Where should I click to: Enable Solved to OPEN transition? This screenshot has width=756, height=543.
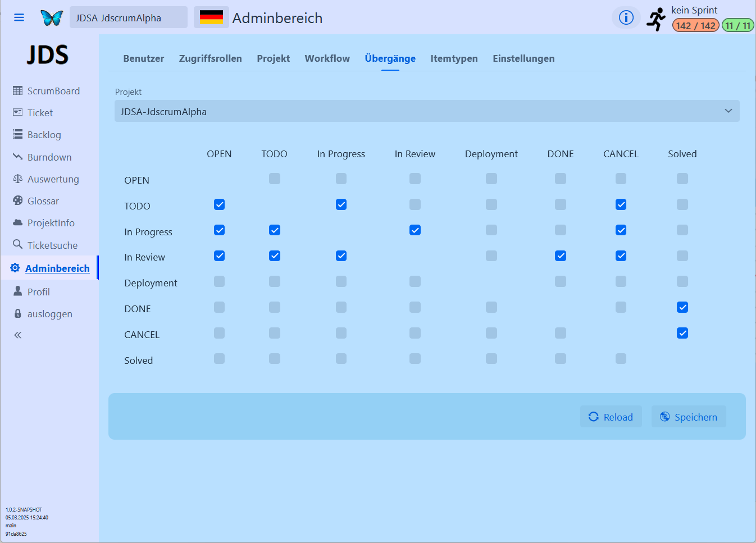click(x=220, y=359)
